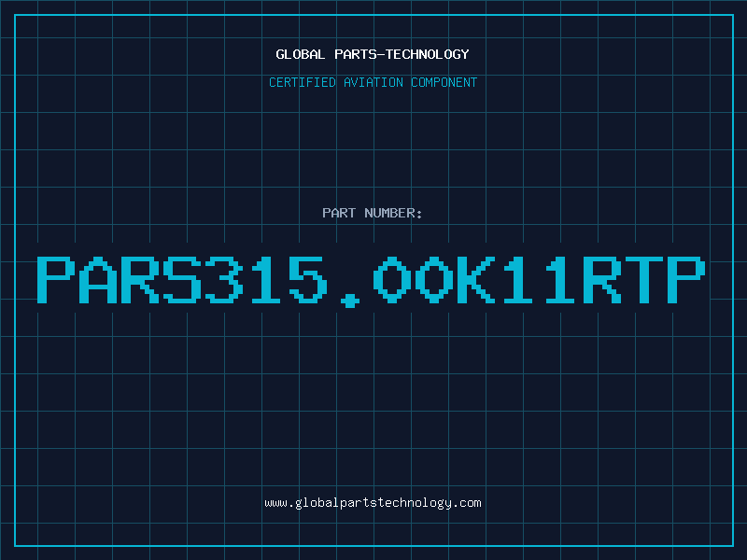Click the 00 digits after the period
The height and width of the screenshot is (560, 747).
413,280
